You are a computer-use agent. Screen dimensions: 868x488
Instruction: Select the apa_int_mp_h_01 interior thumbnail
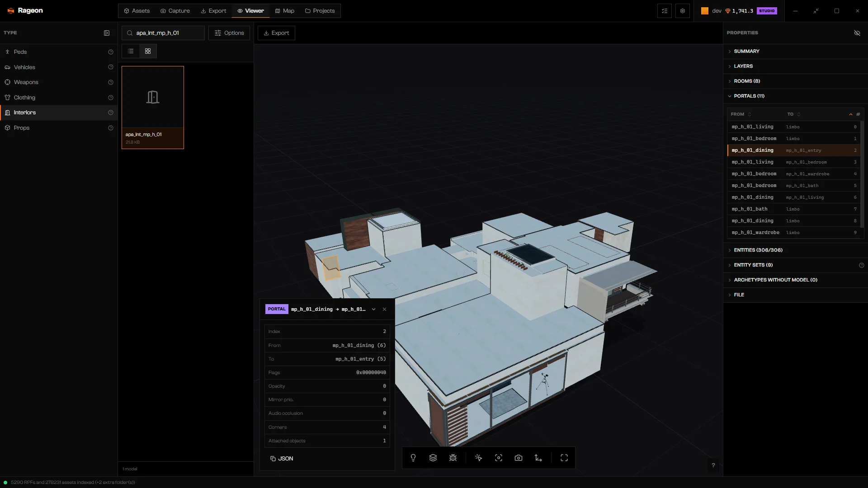pos(153,108)
